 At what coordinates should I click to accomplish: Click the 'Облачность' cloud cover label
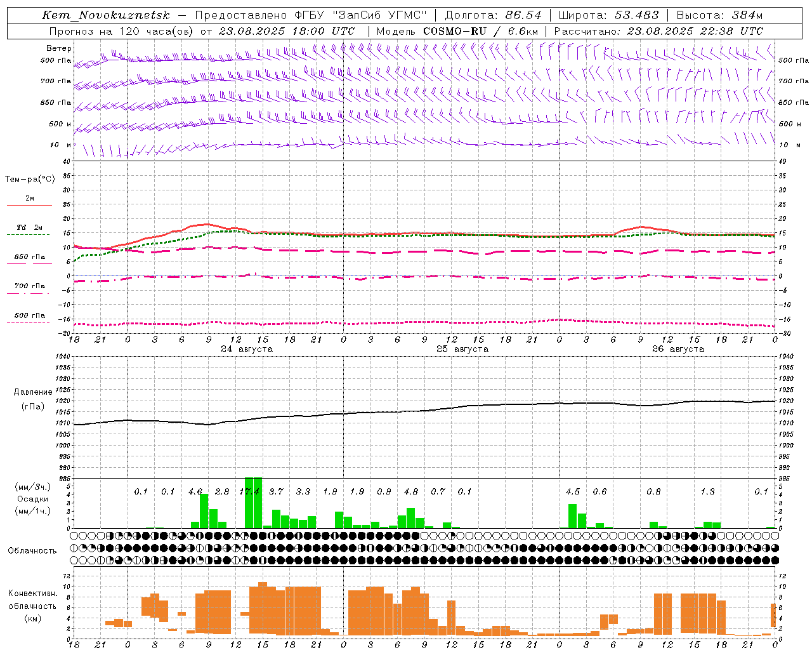(x=32, y=550)
